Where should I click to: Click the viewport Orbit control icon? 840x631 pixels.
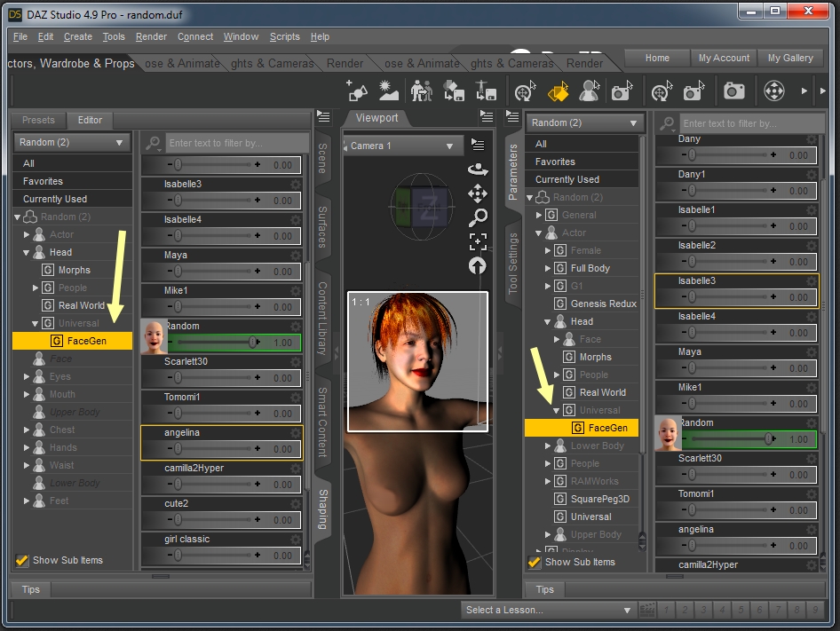click(x=478, y=170)
